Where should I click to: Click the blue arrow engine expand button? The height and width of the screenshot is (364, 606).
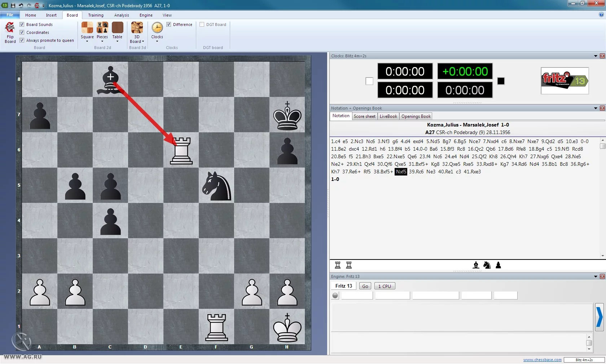[600, 317]
